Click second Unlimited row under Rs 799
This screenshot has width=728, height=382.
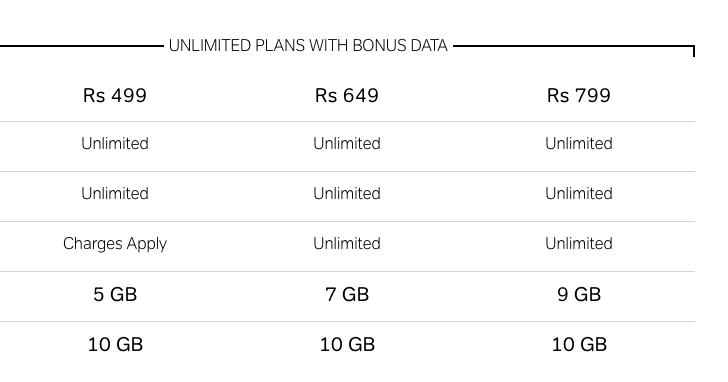[x=578, y=194]
